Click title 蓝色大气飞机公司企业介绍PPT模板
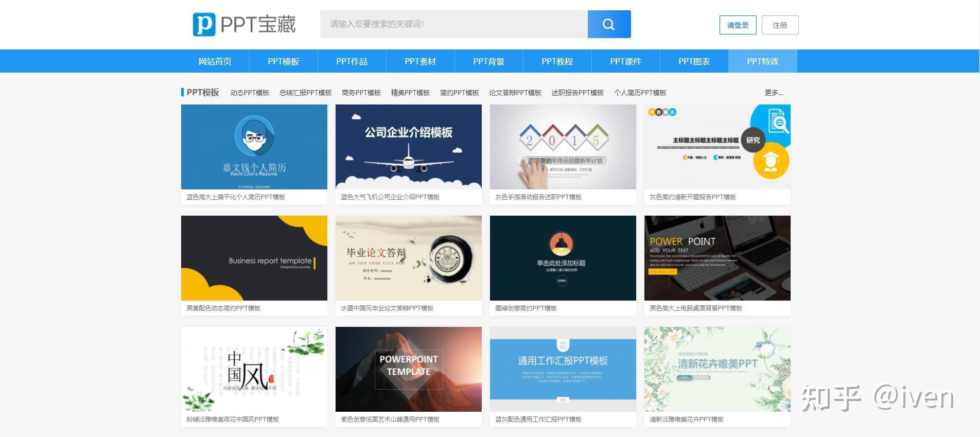980x437 pixels. point(390,197)
